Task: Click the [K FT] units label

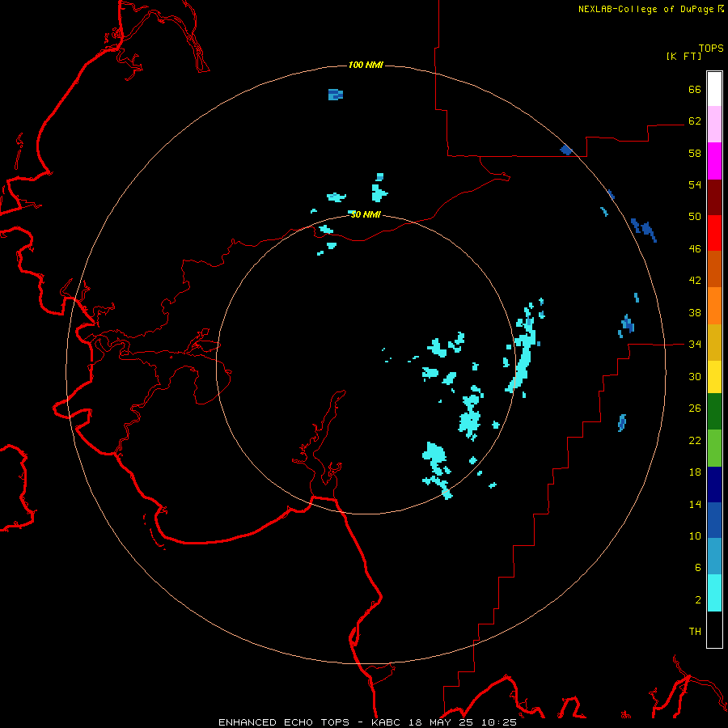Action: 684,56
